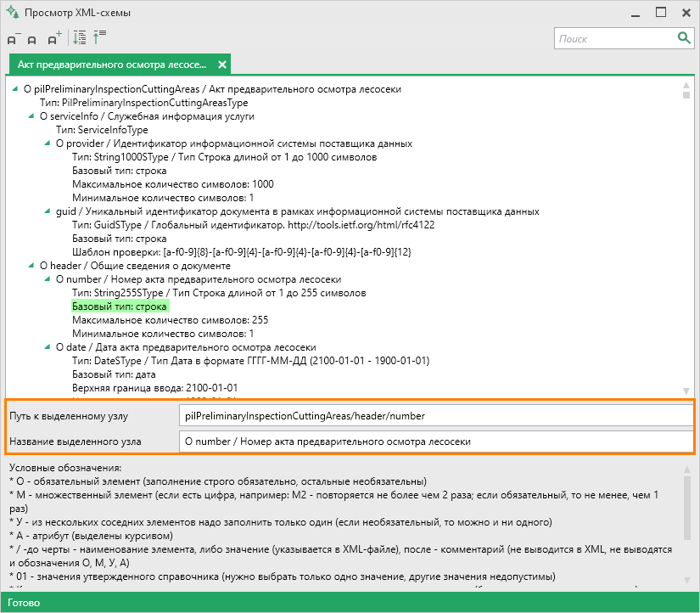Image resolution: width=700 pixels, height=613 pixels.
Task: Select row Базовый тип: дата
Action: (114, 374)
